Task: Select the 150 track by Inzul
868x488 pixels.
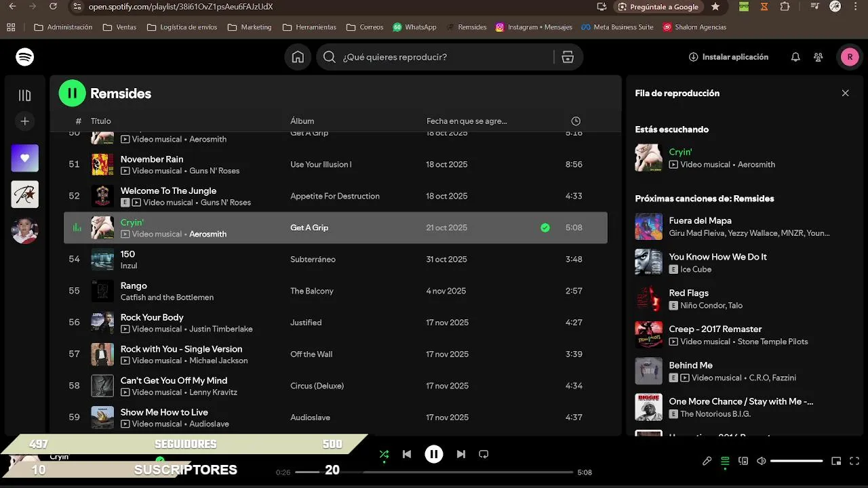Action: tap(127, 254)
